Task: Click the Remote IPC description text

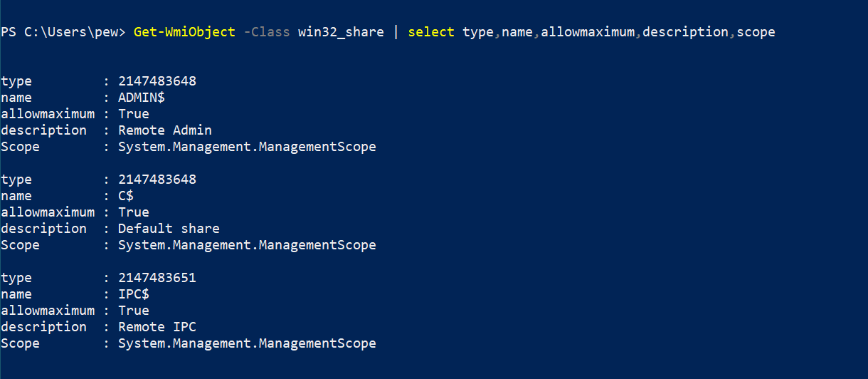Action: point(157,327)
